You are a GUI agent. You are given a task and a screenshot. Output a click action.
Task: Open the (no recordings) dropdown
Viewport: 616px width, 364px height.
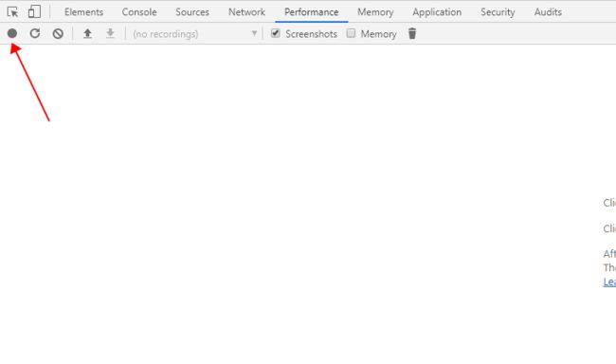195,34
